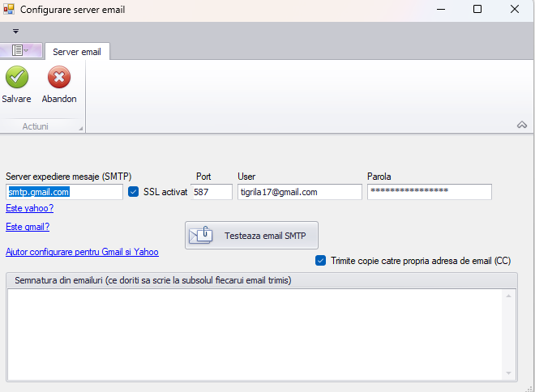Click the SMTP server address field
The height and width of the screenshot is (392, 535).
point(64,192)
